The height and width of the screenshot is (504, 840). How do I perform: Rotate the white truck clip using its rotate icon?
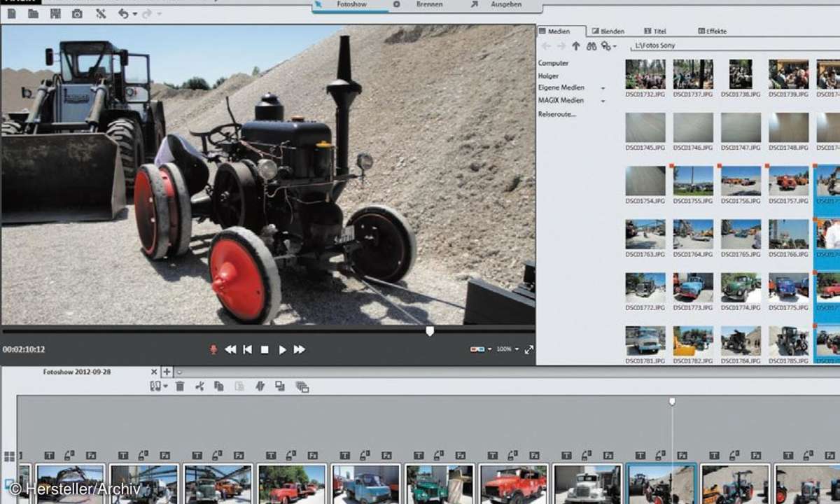point(585,455)
